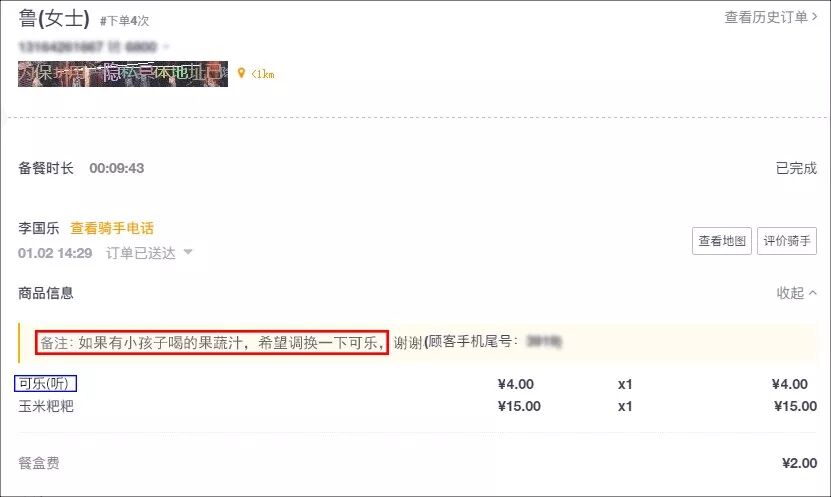
Task: Click the yellow location pin icon
Action: pyautogui.click(x=241, y=73)
